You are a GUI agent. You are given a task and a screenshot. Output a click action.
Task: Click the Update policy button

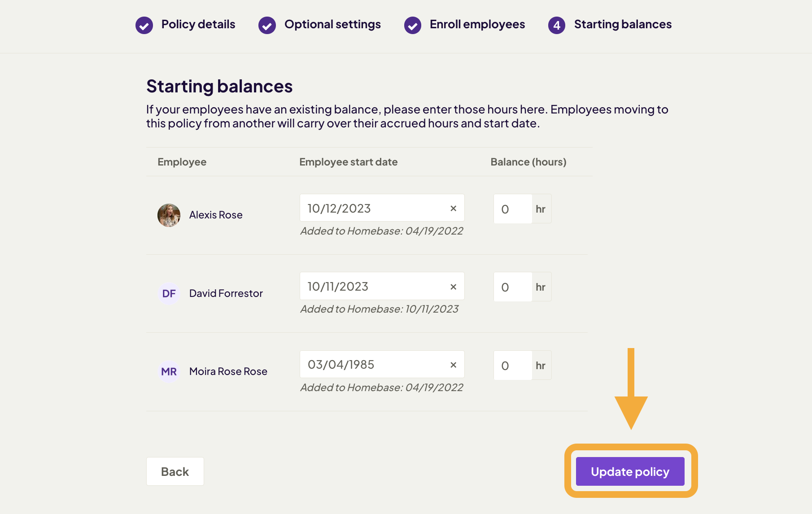(629, 471)
